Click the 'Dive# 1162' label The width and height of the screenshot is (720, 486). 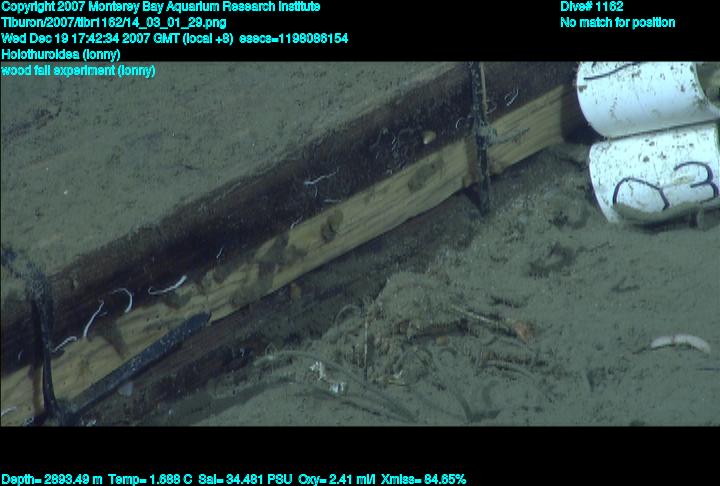tap(592, 6)
